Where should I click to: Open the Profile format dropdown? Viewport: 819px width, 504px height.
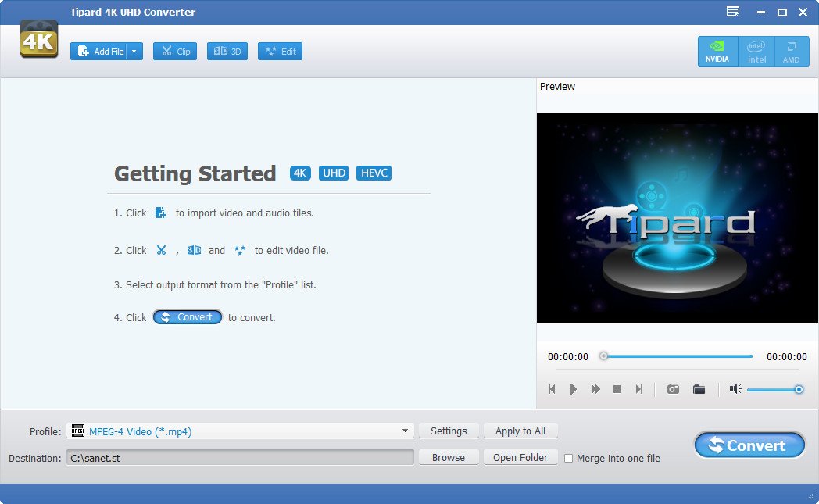[x=405, y=431]
